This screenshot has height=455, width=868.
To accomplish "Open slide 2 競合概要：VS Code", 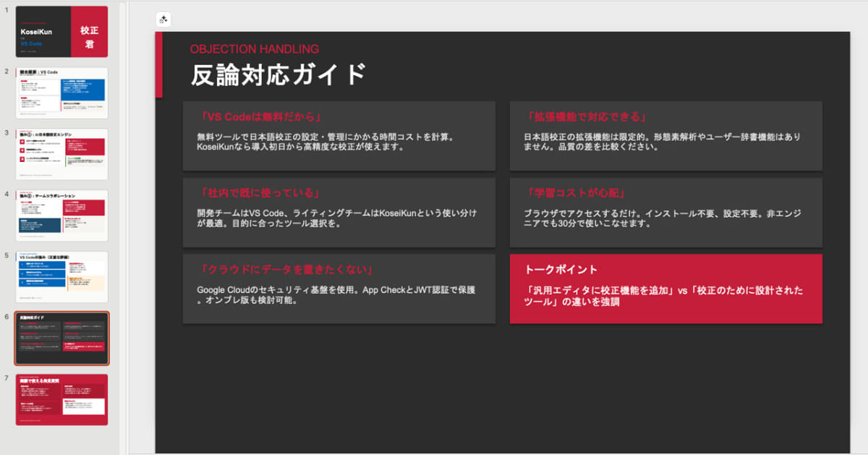I will tap(61, 91).
